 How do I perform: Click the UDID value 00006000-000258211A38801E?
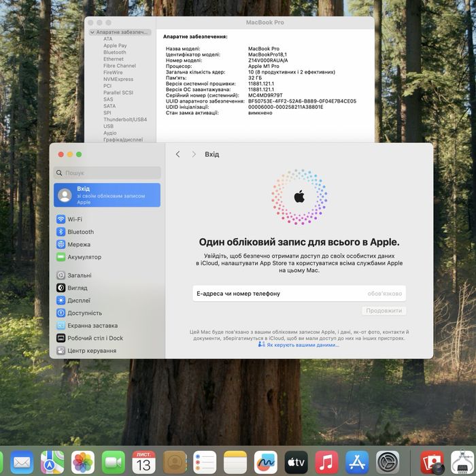point(286,107)
